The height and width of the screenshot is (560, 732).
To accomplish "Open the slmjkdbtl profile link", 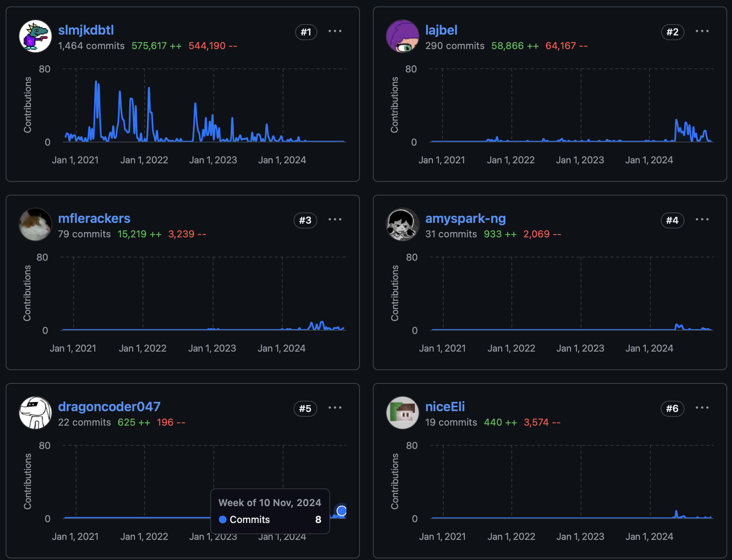I will click(x=86, y=30).
